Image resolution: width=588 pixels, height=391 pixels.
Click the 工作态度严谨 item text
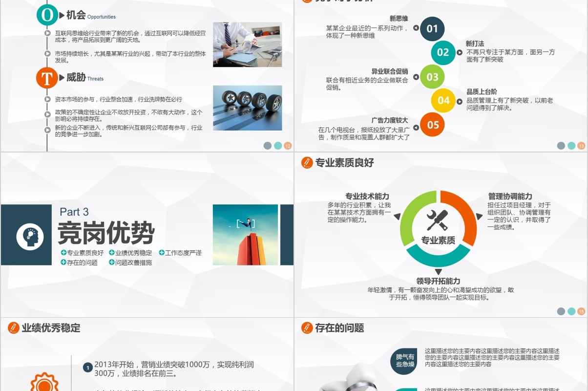[x=183, y=253]
